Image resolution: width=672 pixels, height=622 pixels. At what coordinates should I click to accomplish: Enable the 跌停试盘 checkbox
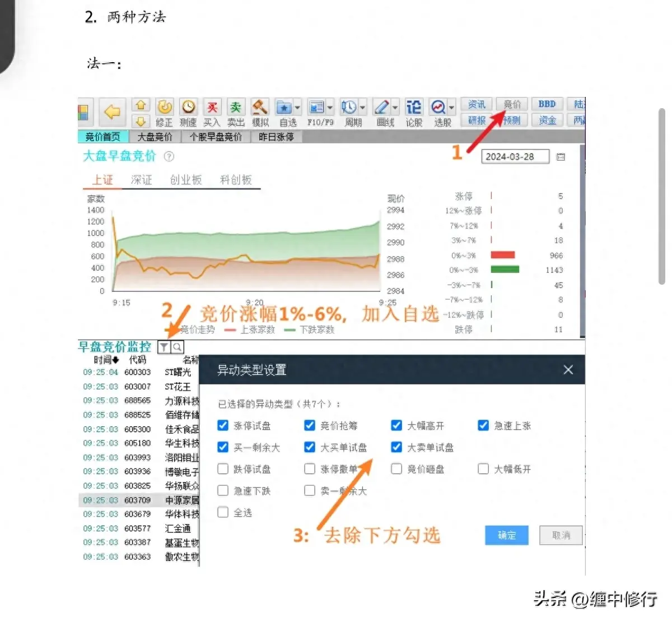pos(223,468)
